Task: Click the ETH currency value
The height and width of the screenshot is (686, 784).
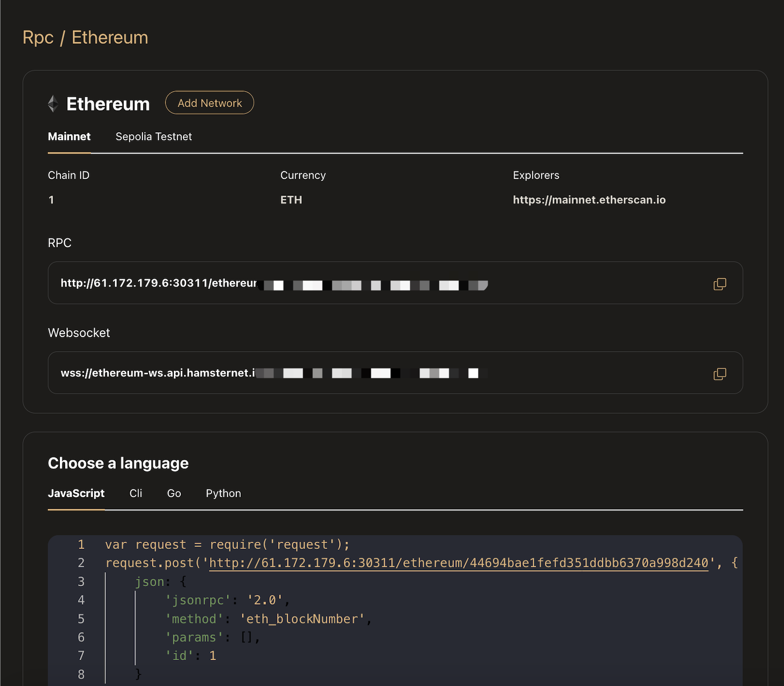Action: click(x=291, y=200)
